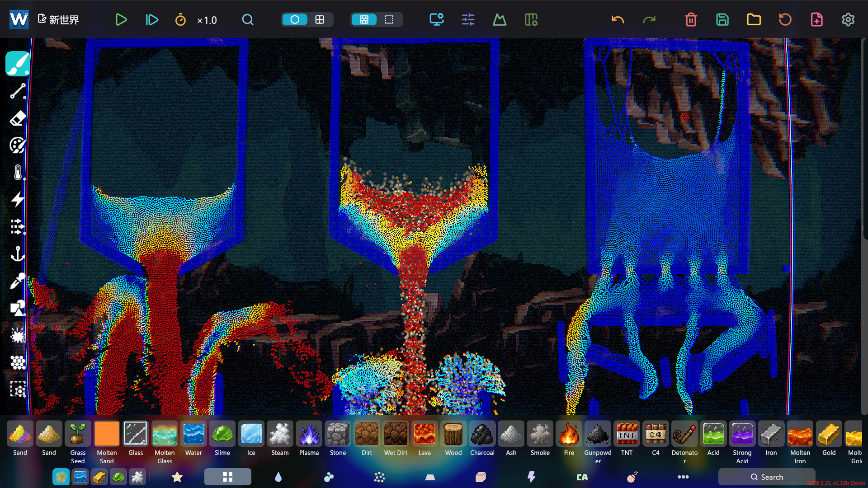Select the force arrows tool
Viewport: 868px width, 488px height.
coord(18,227)
